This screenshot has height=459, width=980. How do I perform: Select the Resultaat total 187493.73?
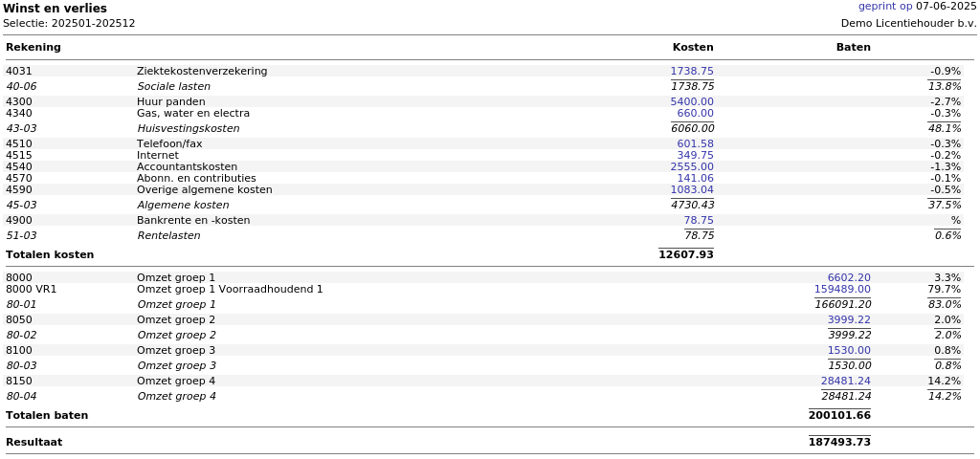pyautogui.click(x=839, y=442)
